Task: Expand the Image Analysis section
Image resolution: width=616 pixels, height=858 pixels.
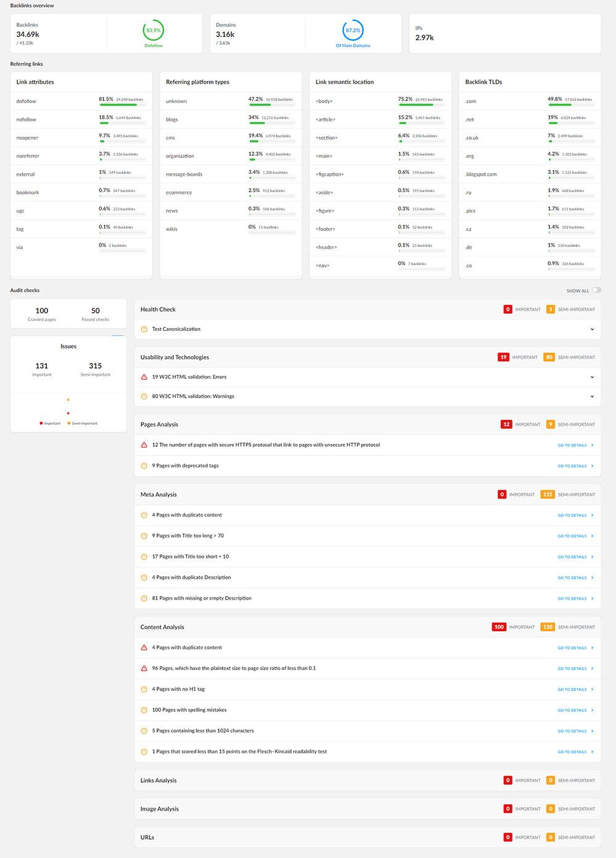Action: click(x=368, y=809)
